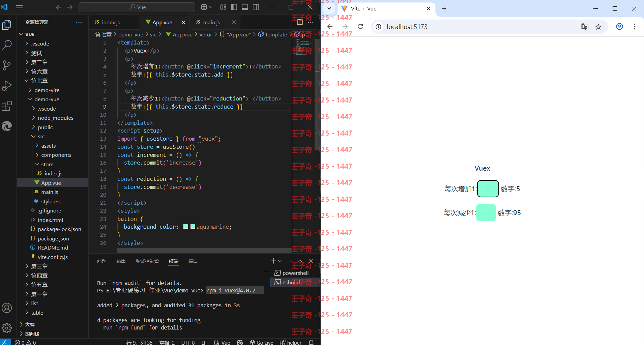Maximize the terminal panel size
This screenshot has width=644, height=345.
[300, 261]
